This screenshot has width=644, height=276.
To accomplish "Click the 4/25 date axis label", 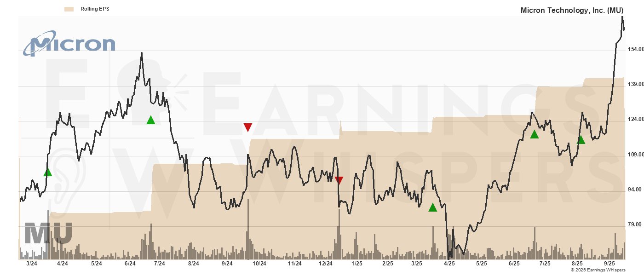I will pos(449,264).
